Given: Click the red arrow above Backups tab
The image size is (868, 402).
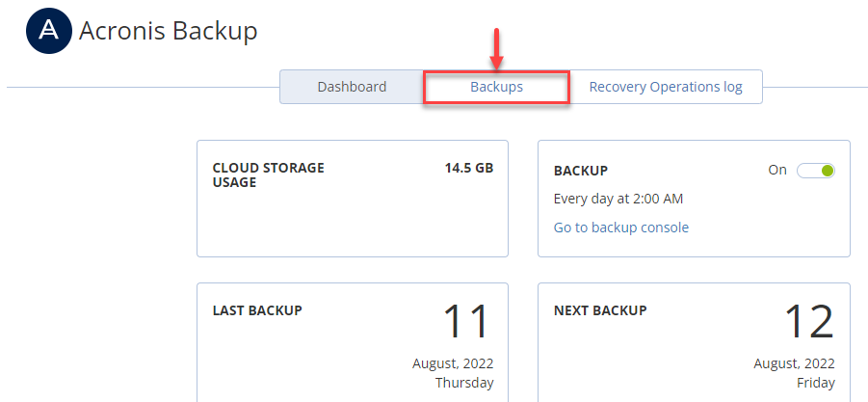Looking at the screenshot, I should (496, 48).
